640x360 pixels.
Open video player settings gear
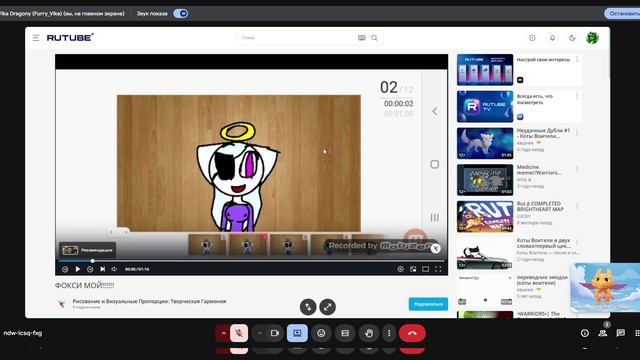tap(400, 269)
